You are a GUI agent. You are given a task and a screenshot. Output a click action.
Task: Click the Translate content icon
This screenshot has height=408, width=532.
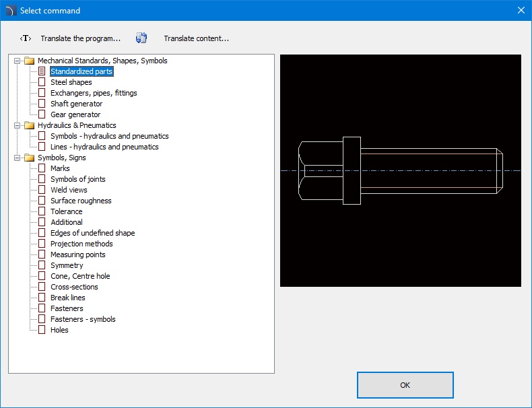coord(141,38)
